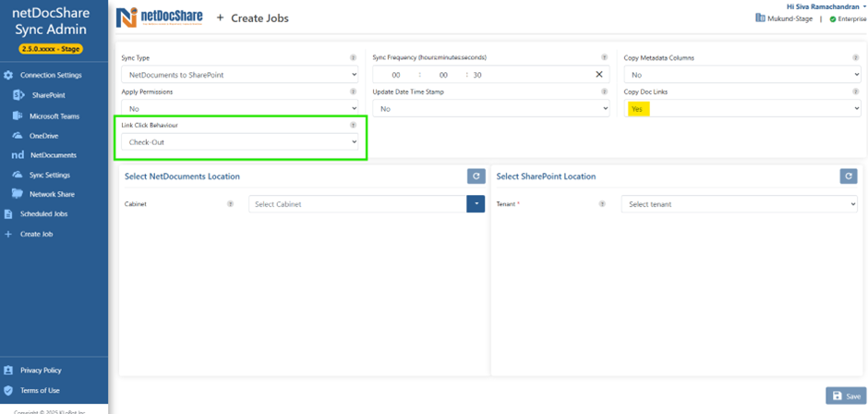Expand the Select Cabinet arrow button
This screenshot has width=868, height=414.
point(476,204)
